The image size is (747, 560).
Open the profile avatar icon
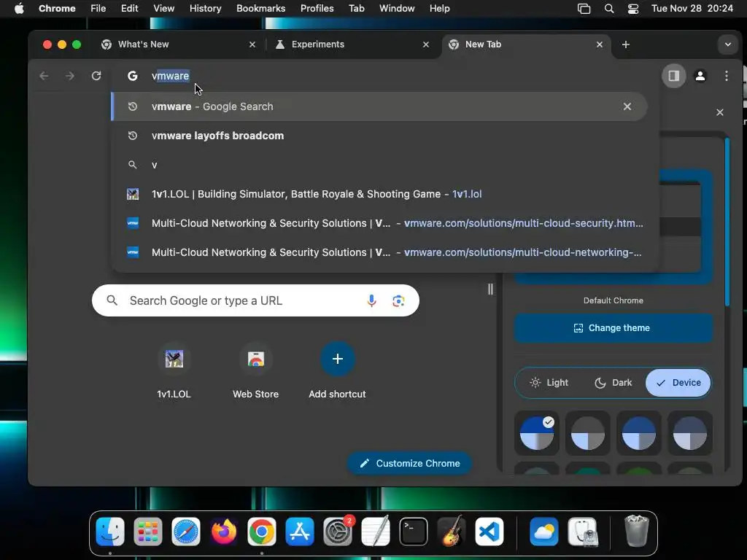[x=700, y=76]
